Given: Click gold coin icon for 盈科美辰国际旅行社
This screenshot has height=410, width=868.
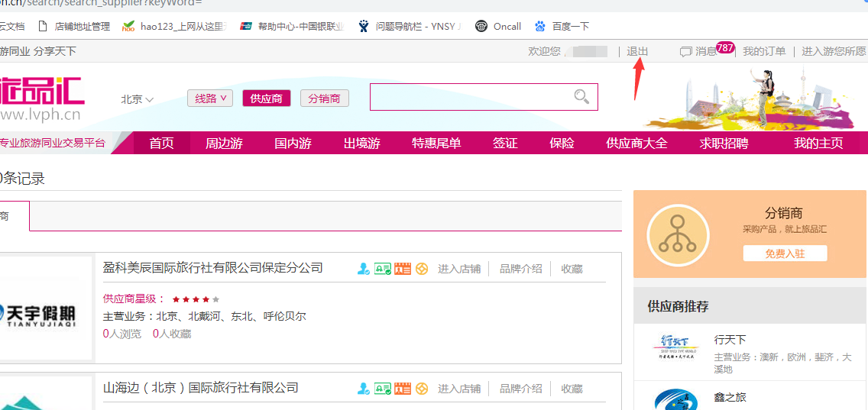Looking at the screenshot, I should point(422,269).
